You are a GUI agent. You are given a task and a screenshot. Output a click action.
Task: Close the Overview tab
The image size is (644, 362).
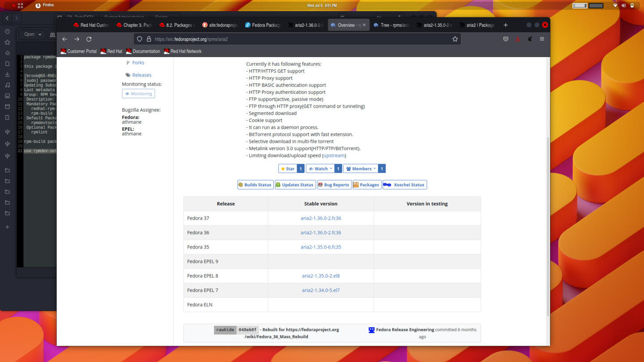point(364,25)
